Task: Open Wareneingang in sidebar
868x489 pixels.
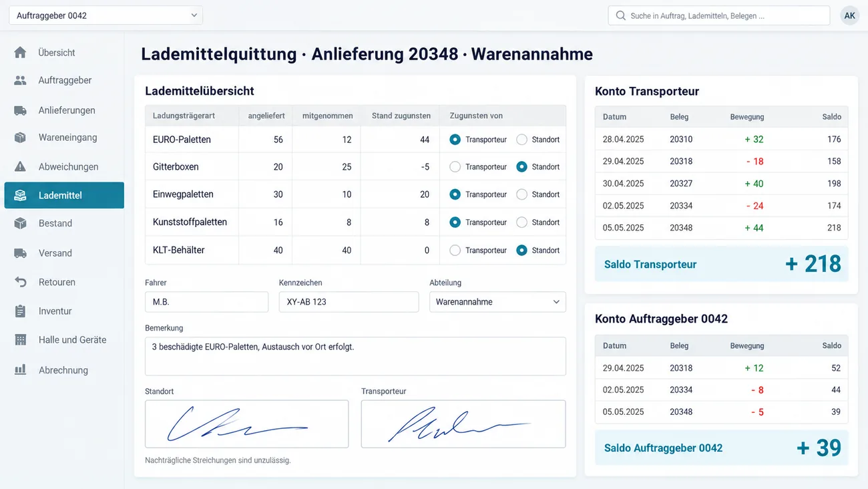Action: [x=64, y=138]
